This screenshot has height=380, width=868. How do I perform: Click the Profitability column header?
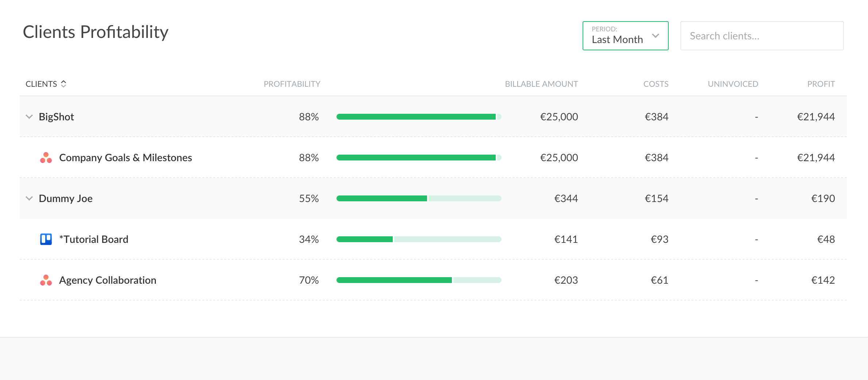(292, 84)
